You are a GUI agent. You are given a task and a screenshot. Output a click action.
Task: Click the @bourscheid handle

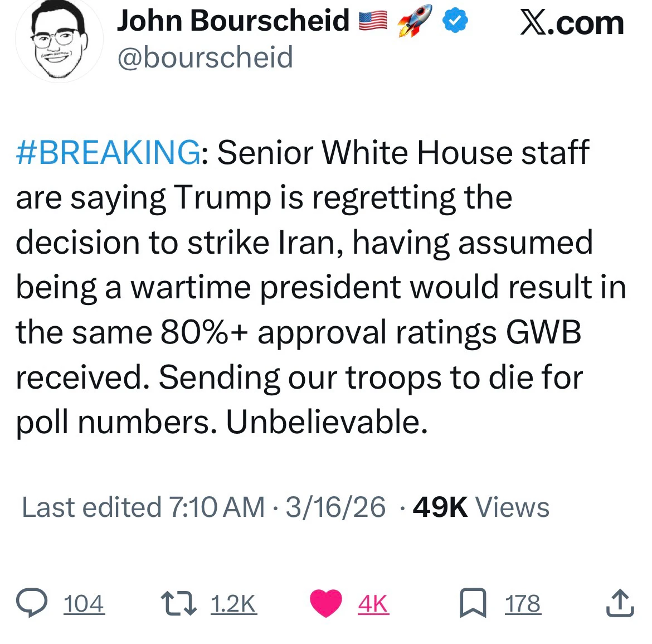(205, 57)
